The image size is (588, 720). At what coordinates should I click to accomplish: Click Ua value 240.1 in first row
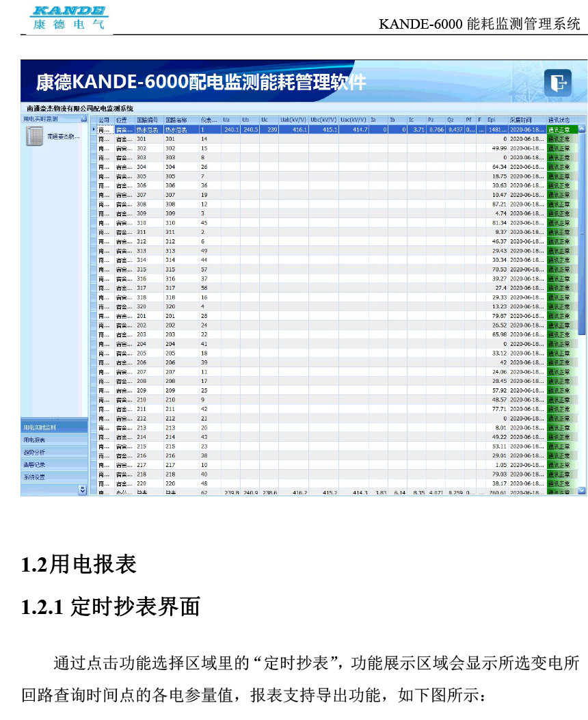(231, 130)
